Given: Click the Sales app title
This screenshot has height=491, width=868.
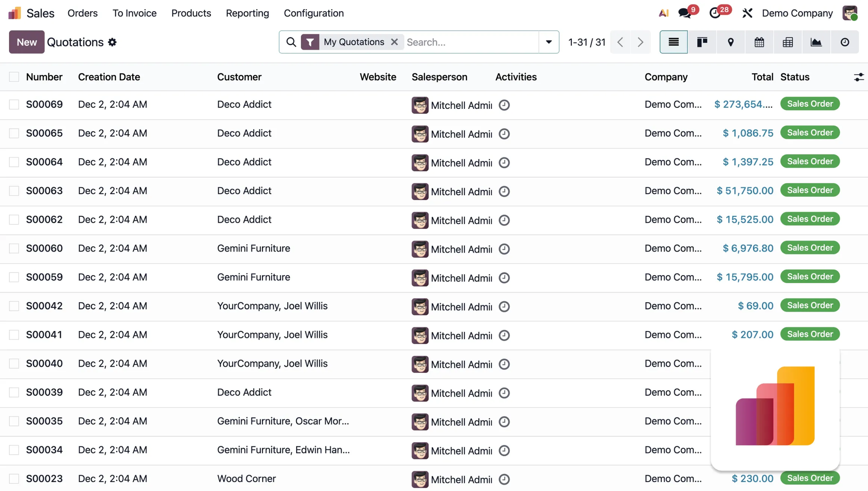Looking at the screenshot, I should pos(40,13).
